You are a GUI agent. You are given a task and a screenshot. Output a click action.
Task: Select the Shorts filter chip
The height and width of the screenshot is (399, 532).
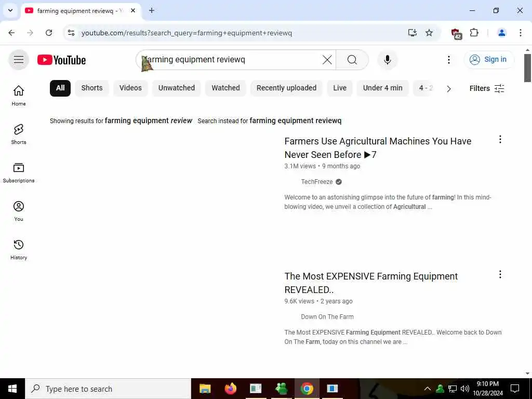92,88
